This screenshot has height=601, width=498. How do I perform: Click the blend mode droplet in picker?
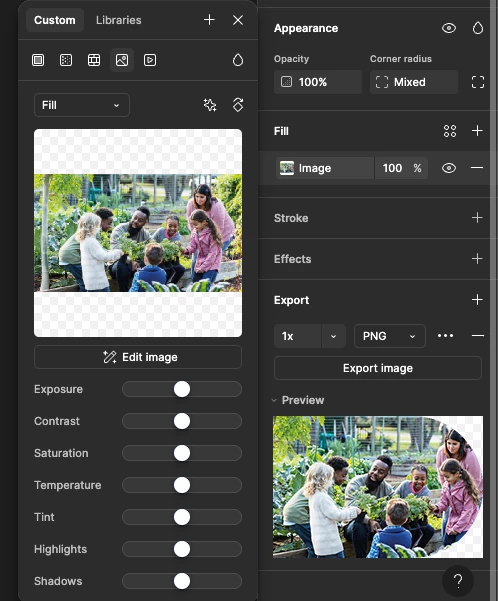click(x=238, y=60)
